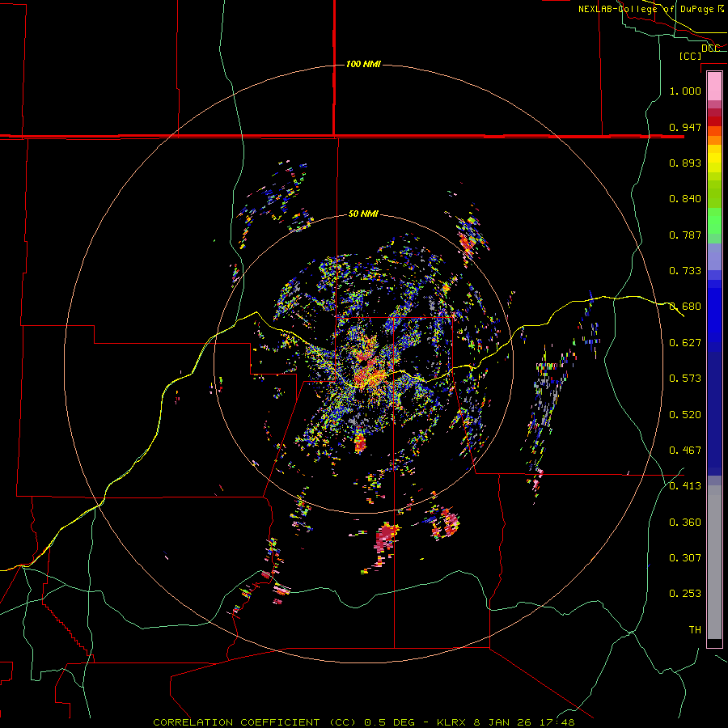
Task: Click the 17:48 timestamp in bottom caption
Action: coord(557,722)
